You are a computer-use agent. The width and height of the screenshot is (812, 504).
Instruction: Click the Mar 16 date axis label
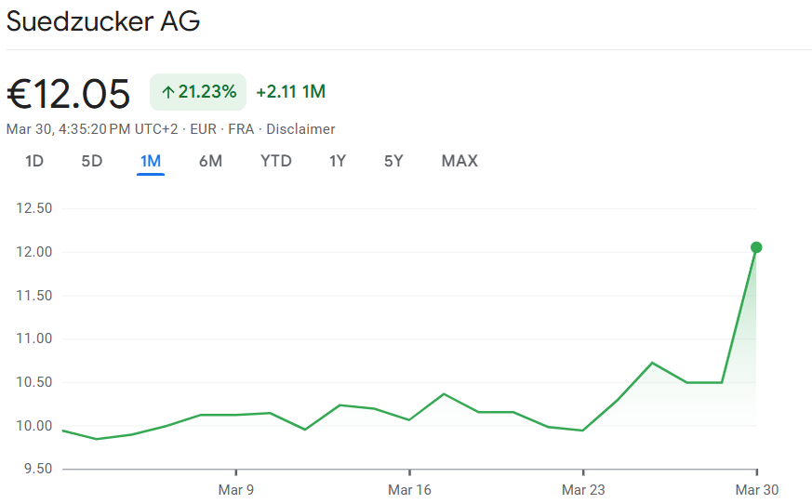(409, 489)
